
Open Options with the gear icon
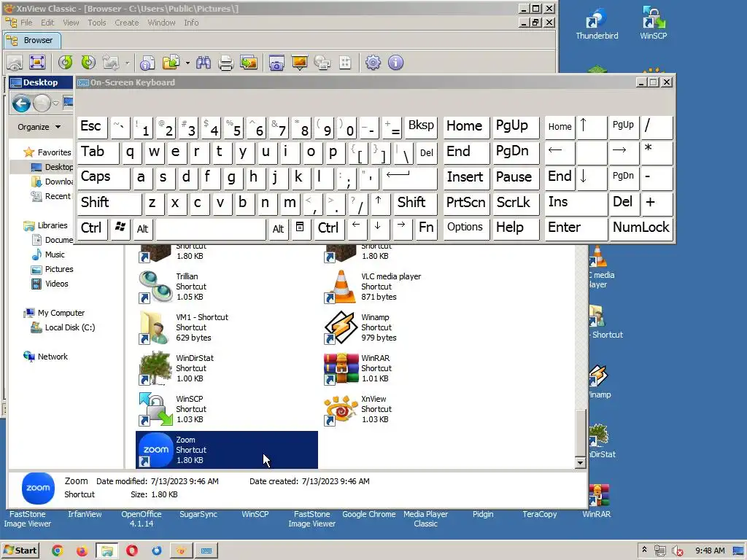(x=373, y=63)
